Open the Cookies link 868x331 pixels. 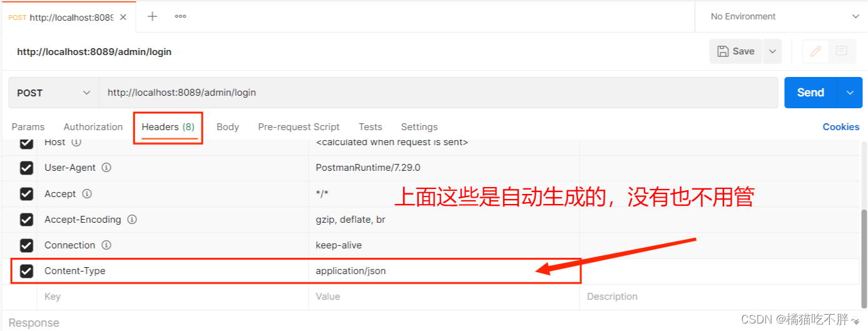[841, 127]
